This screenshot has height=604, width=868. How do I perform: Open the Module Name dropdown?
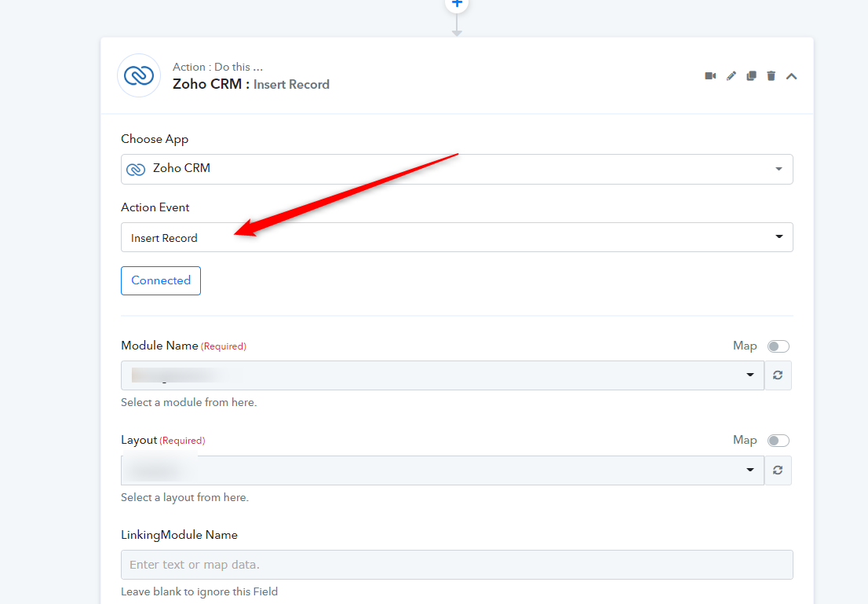pyautogui.click(x=443, y=375)
